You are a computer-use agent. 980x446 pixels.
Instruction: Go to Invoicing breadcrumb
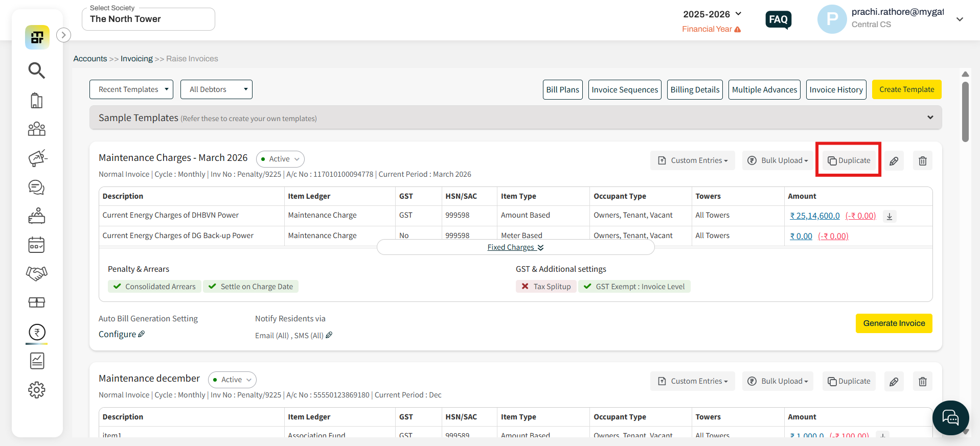[x=136, y=59]
